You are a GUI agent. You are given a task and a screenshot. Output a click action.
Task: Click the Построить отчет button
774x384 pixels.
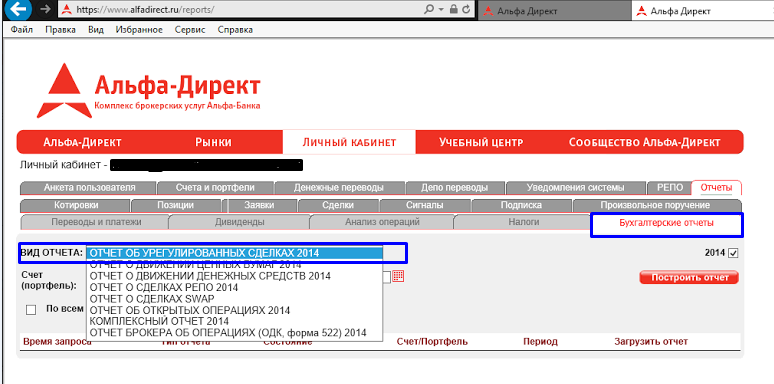point(689,277)
